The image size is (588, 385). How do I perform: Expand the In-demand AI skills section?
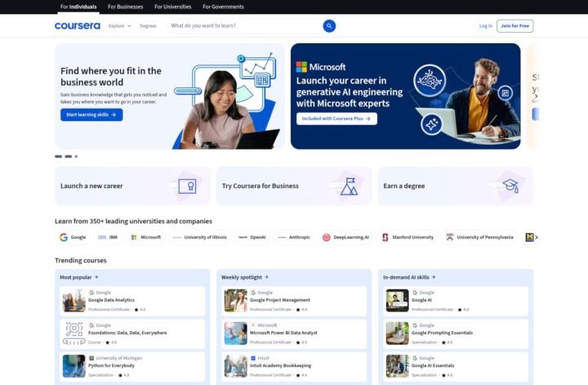409,277
